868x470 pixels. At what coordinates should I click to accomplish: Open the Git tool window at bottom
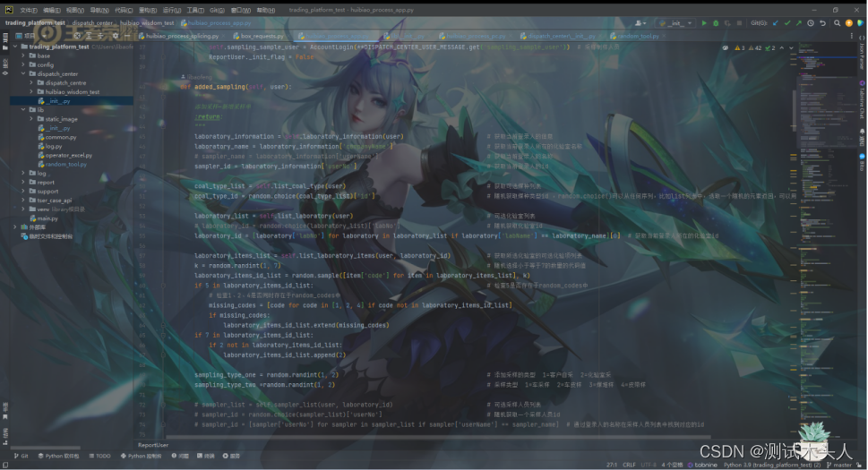point(21,457)
